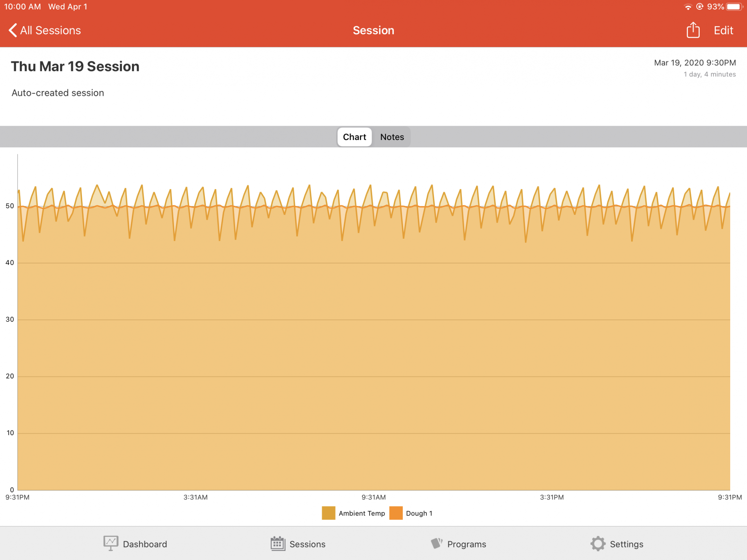Tap the Thu Mar 19 Session title
747x560 pixels.
coord(75,66)
